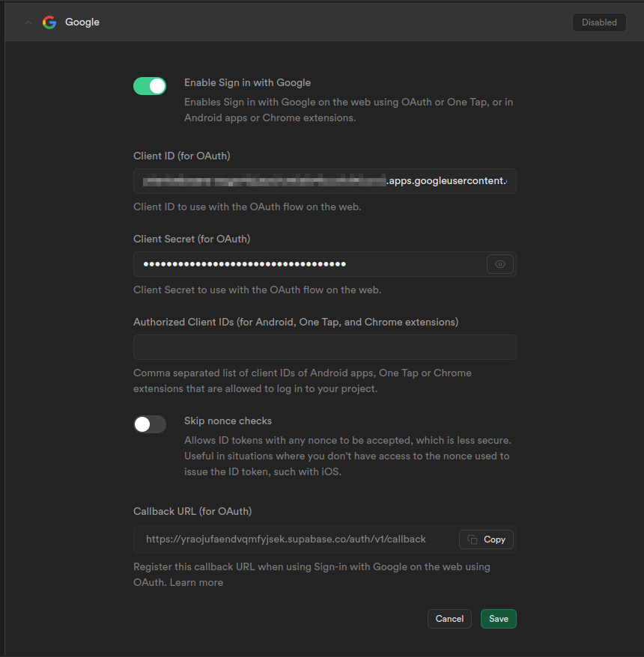The height and width of the screenshot is (657, 644).
Task: Collapse the Google provider section chevron
Action: click(28, 22)
